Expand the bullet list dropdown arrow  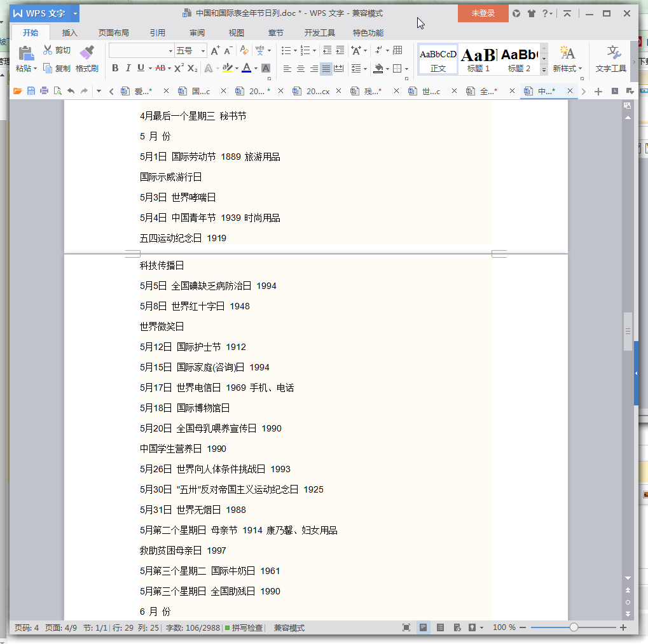[295, 51]
